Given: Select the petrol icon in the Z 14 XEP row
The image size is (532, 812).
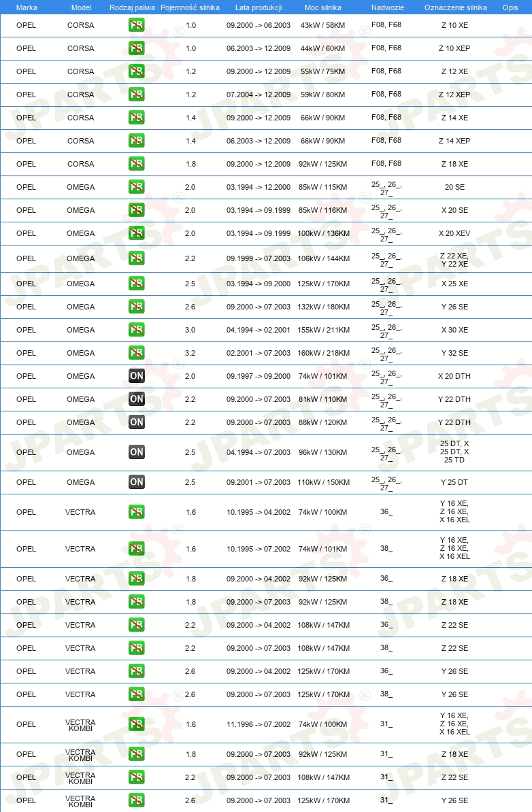Looking at the screenshot, I should [136, 141].
